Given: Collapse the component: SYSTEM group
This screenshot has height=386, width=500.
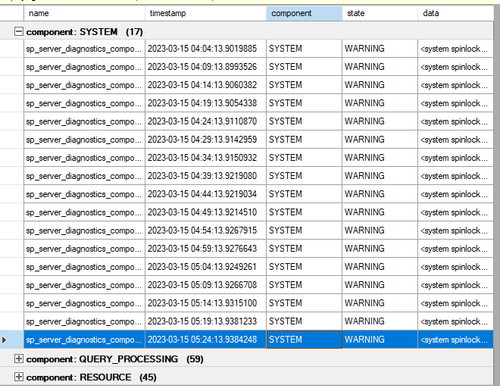Looking at the screenshot, I should tap(19, 32).
